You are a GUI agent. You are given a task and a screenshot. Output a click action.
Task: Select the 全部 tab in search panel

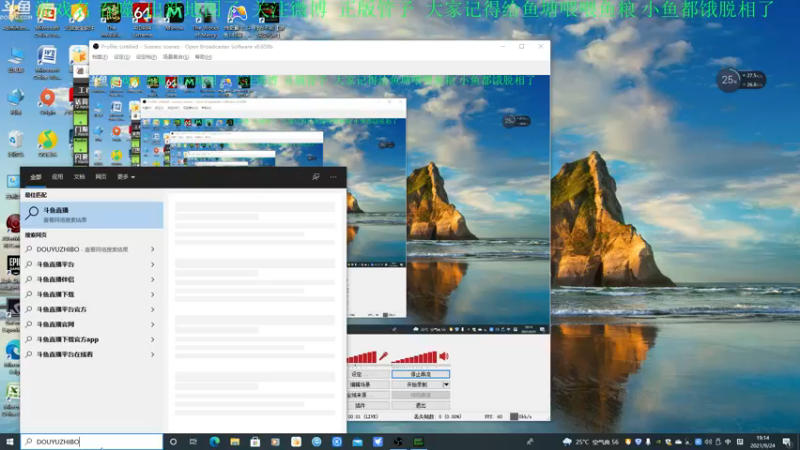point(36,177)
